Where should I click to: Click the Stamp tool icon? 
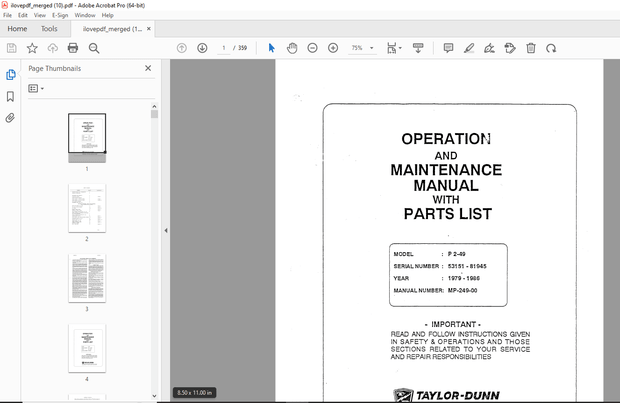coord(510,48)
